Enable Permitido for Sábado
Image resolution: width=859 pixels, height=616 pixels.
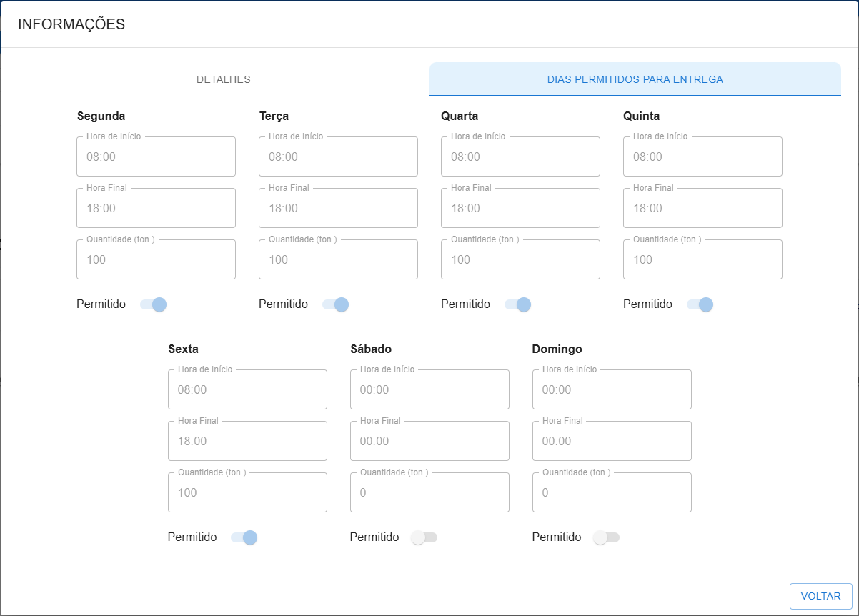tap(424, 537)
